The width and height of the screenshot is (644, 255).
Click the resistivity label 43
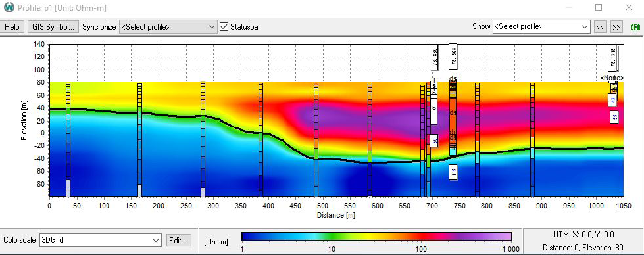pyautogui.click(x=613, y=100)
